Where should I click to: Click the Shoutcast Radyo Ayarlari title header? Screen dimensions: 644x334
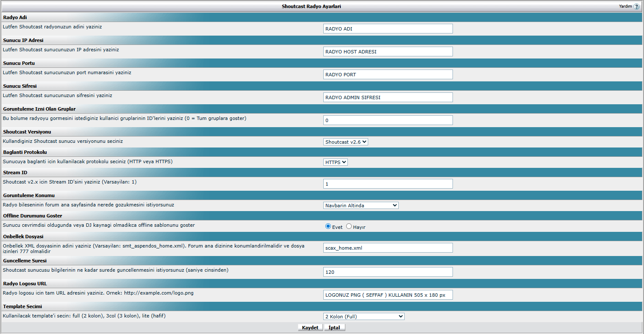(x=311, y=6)
